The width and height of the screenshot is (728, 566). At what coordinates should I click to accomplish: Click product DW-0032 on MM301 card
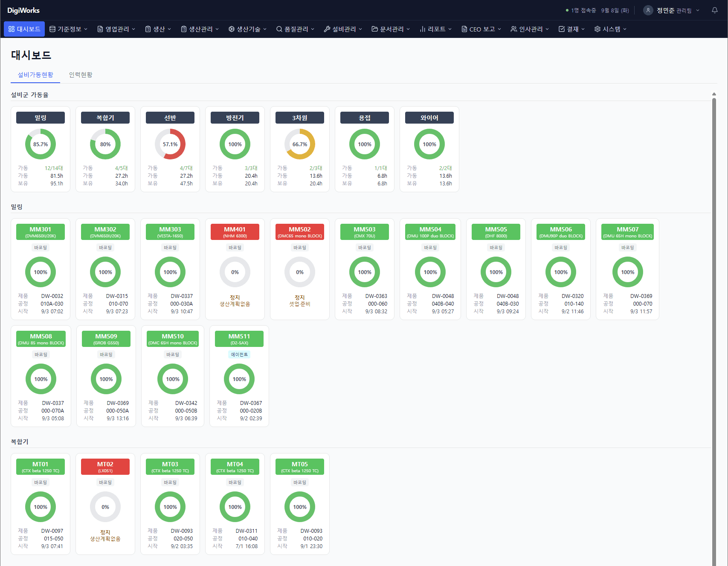(x=52, y=296)
